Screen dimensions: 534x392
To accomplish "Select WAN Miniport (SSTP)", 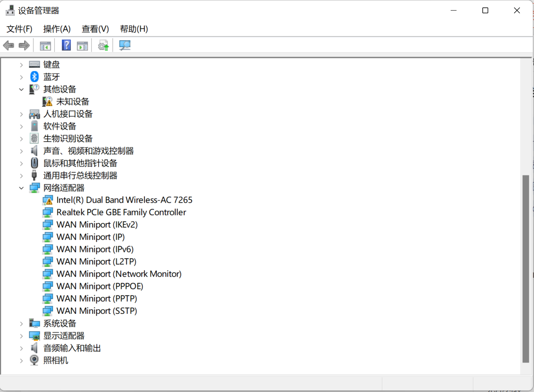I will click(97, 311).
